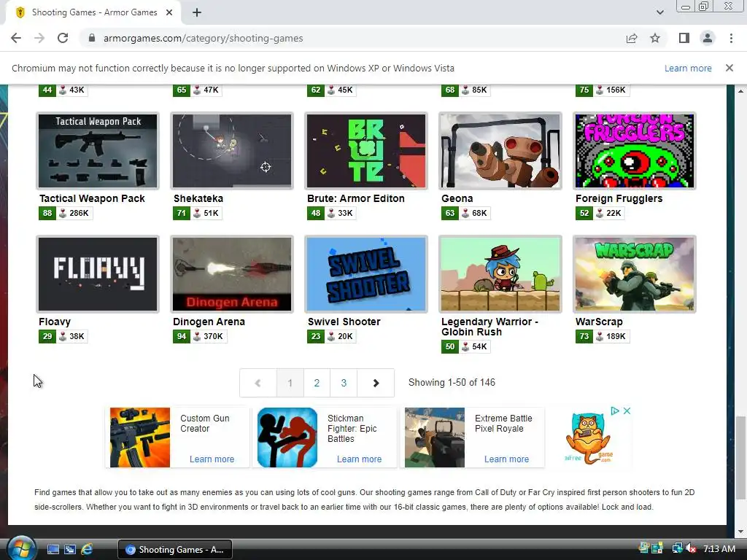Click the 370K plays count
This screenshot has height=560, width=747.
coord(213,336)
